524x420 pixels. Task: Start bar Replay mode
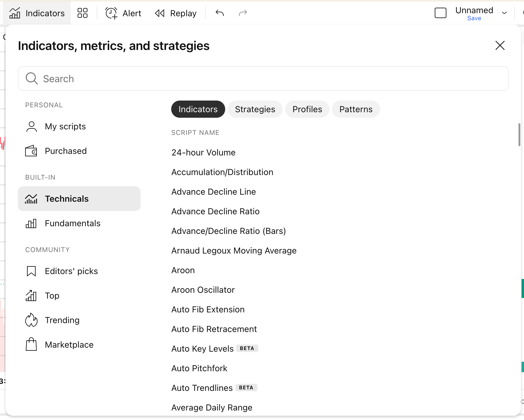(x=176, y=13)
